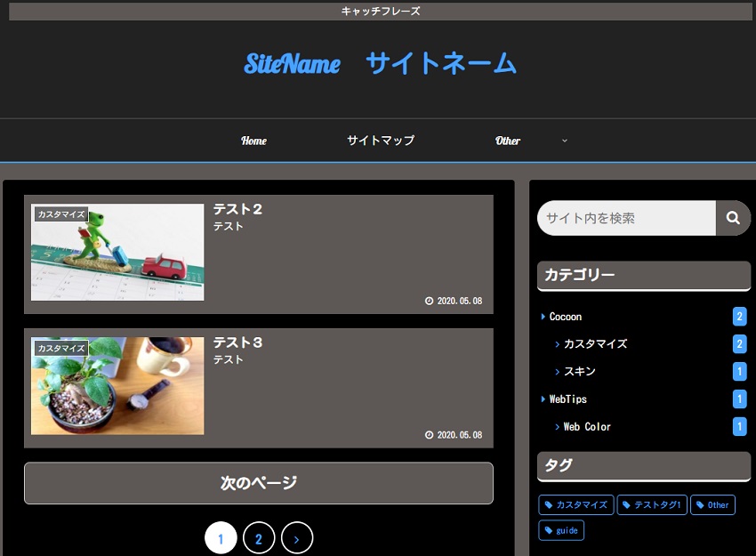The image size is (756, 556).
Task: Click the tag icon on Other tag
Action: [700, 505]
